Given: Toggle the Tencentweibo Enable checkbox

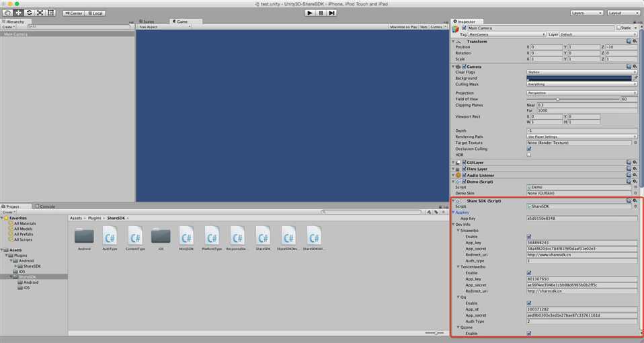Looking at the screenshot, I should coord(529,273).
